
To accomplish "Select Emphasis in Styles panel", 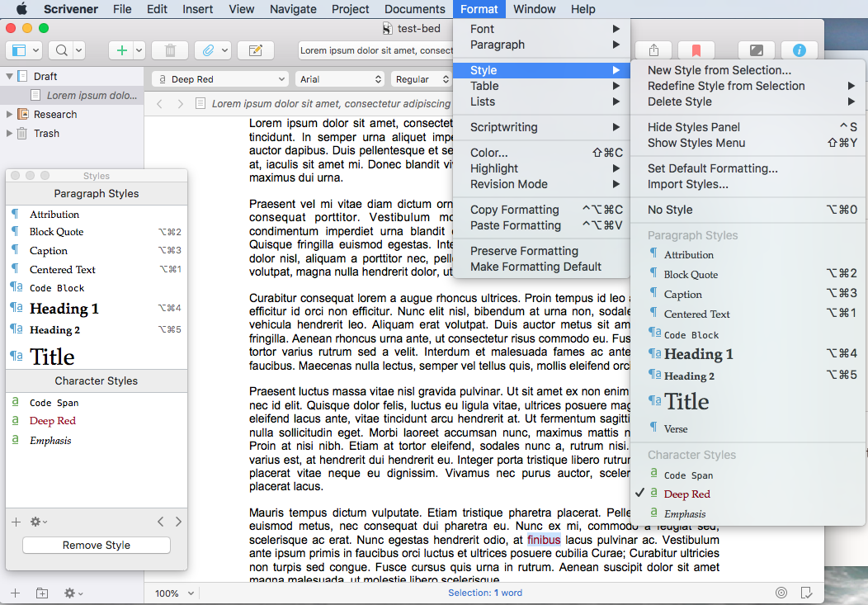I will coord(97,441).
